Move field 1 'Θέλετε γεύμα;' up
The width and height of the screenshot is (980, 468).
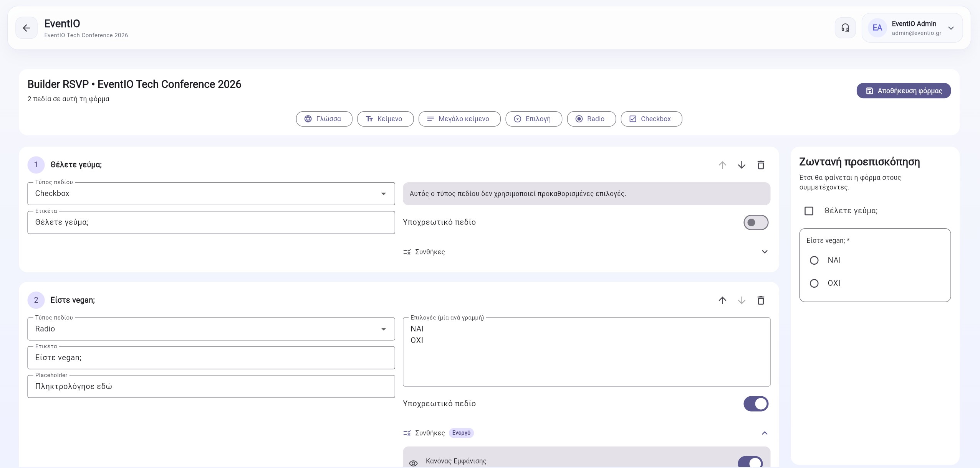722,165
